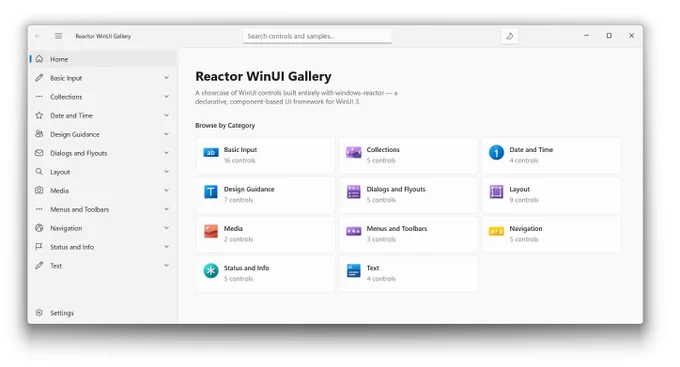Select the Layout sidebar label
Screen dimensions: 680x367
point(60,172)
